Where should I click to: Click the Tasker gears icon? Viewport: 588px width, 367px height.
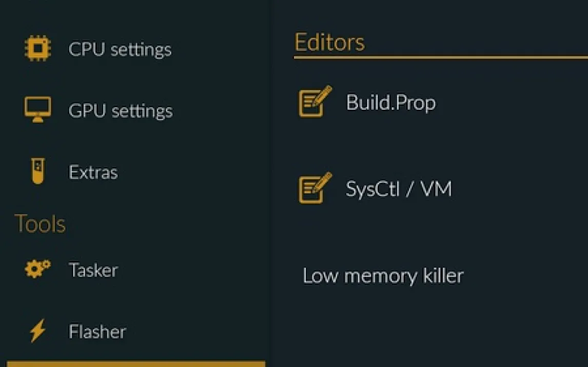[37, 269]
